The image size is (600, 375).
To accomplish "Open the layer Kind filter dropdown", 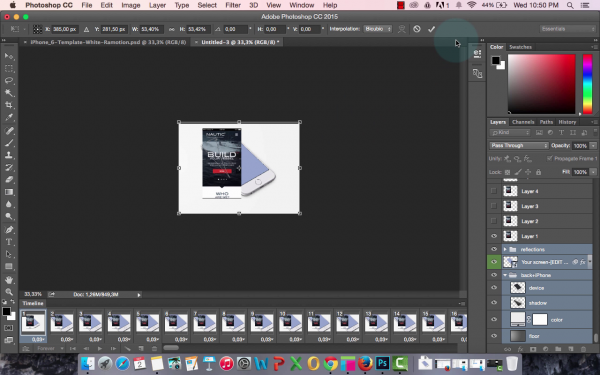I will click(510, 132).
